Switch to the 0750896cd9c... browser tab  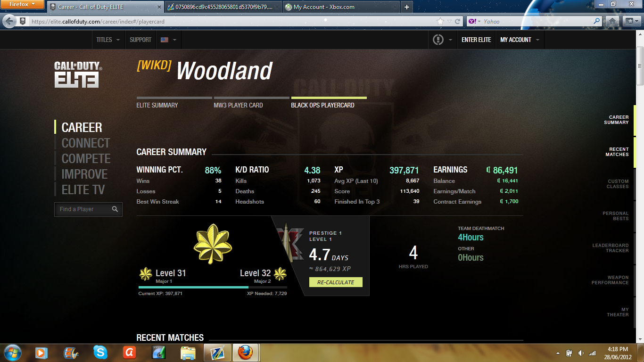point(223,7)
